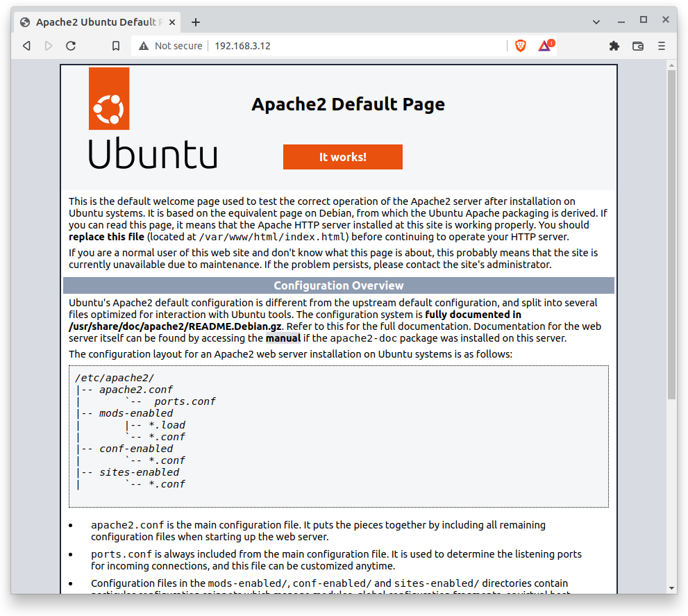Image resolution: width=688 pixels, height=616 pixels.
Task: Open the browser hamburger main menu
Action: (662, 46)
